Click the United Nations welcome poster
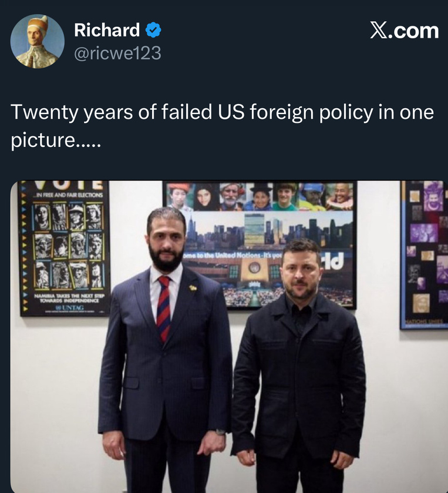Screen dimensions: 448x493 click(260, 245)
